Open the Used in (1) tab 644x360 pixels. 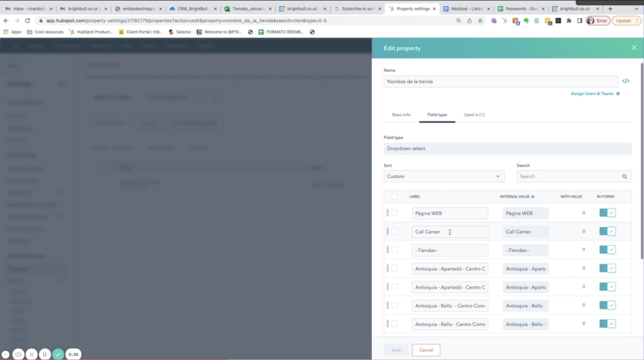tap(474, 115)
